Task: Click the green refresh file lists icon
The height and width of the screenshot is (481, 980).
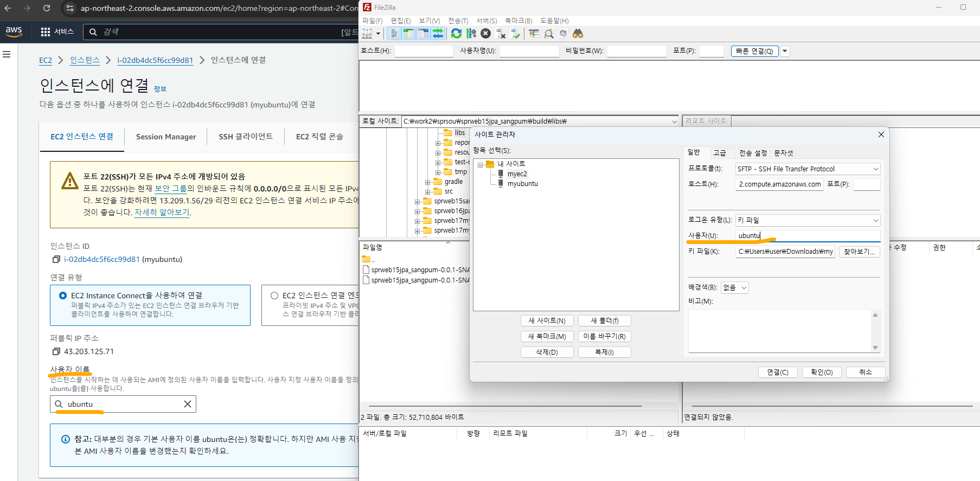Action: point(456,34)
